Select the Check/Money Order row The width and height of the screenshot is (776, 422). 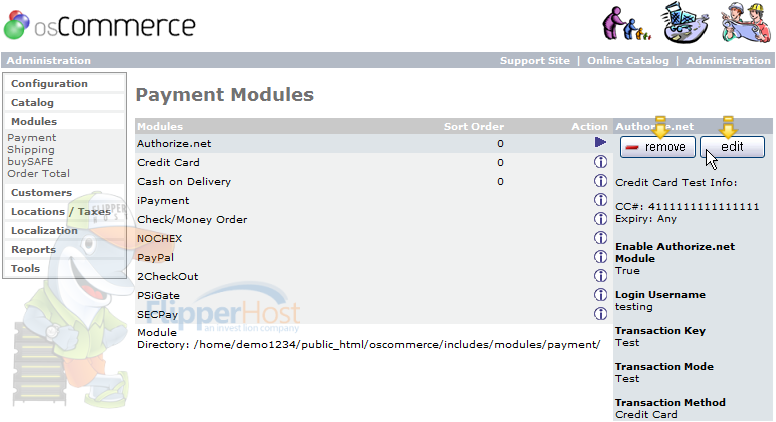pyautogui.click(x=374, y=219)
